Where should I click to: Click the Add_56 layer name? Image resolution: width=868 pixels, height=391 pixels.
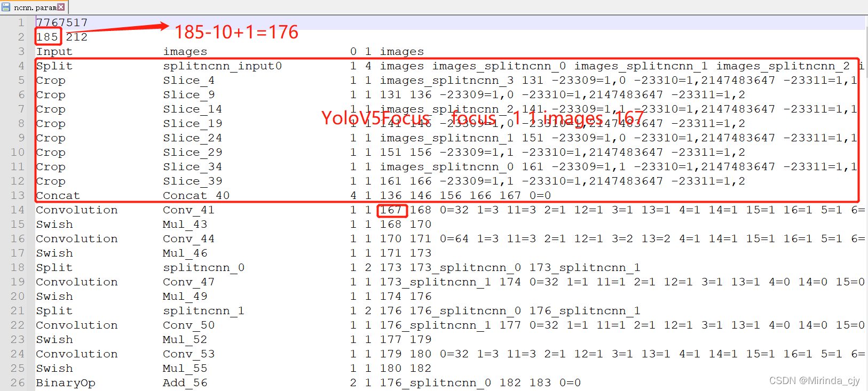(x=185, y=382)
